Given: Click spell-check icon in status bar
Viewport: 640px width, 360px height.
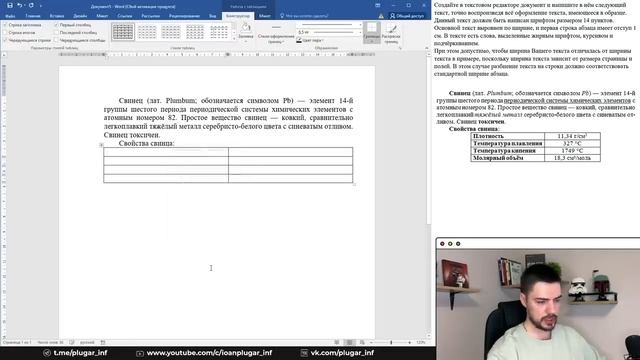Looking at the screenshot, I should point(72,342).
